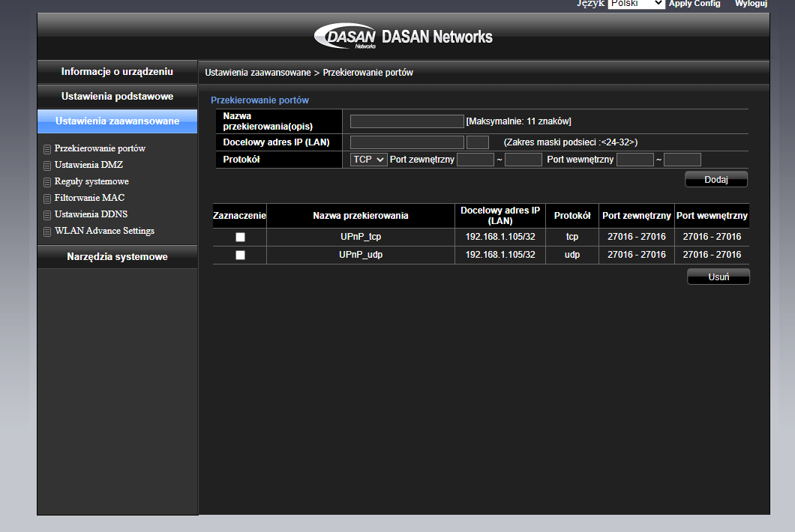
Task: Click the Usuń button
Action: tap(718, 276)
